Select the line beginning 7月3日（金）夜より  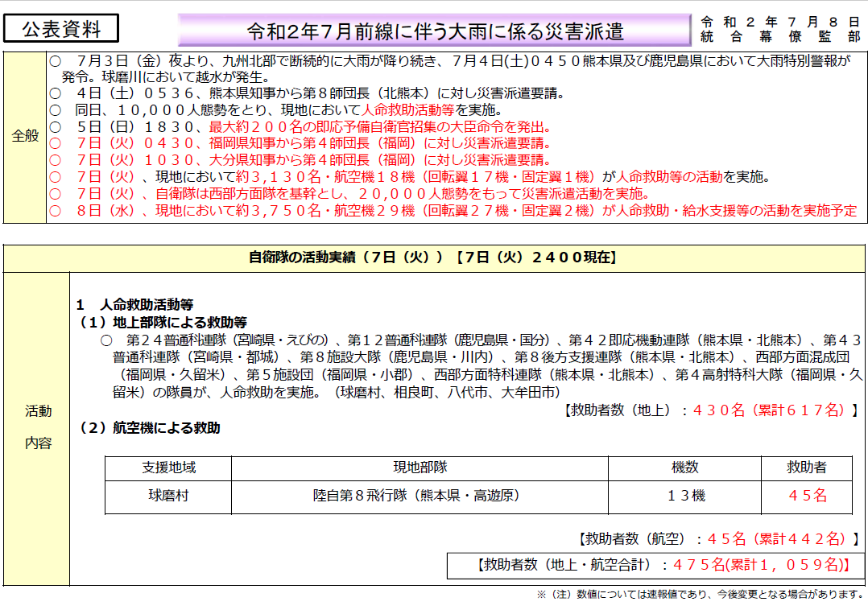[450, 61]
